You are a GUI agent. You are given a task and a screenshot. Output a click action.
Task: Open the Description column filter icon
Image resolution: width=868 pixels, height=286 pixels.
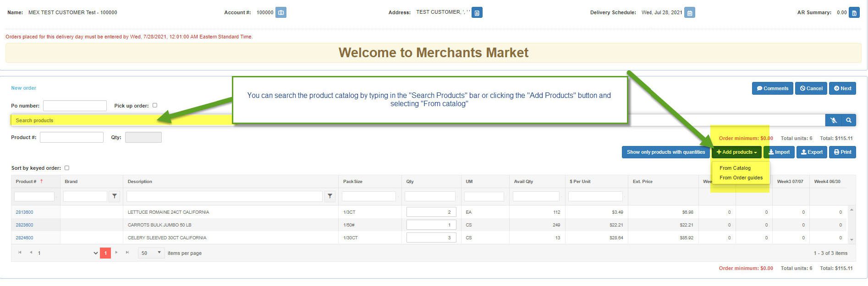tap(330, 196)
